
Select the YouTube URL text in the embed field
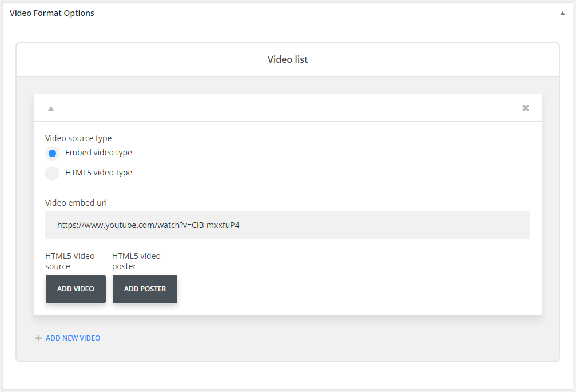(x=148, y=225)
